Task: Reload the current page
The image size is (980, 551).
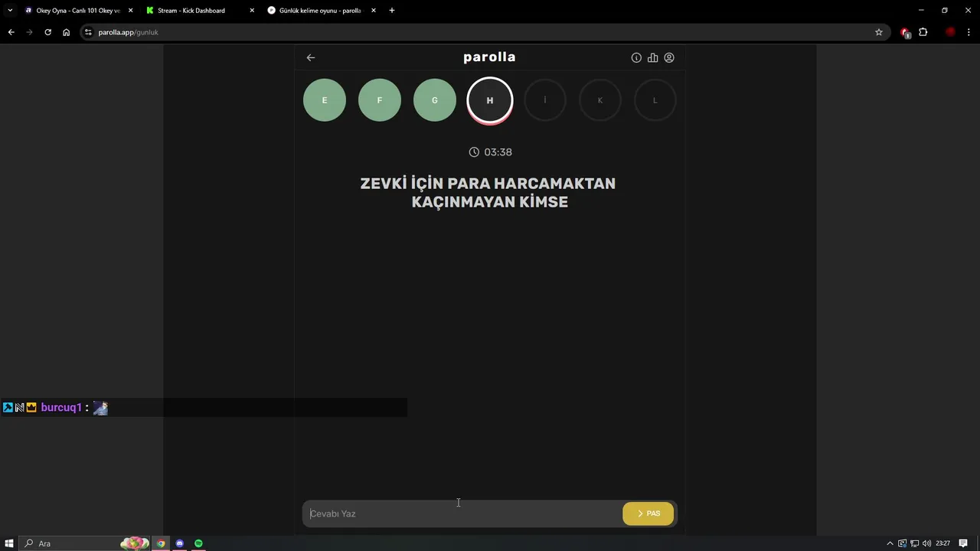Action: tap(47, 32)
